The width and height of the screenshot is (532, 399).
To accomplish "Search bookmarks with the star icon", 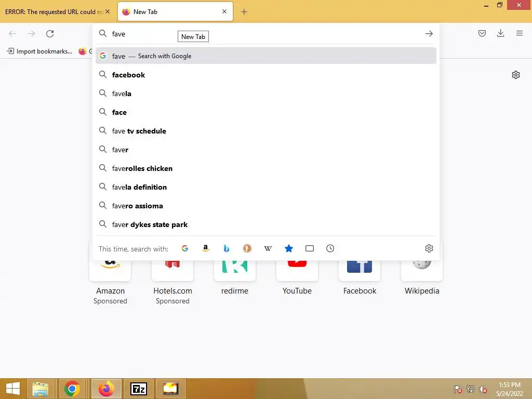I will pyautogui.click(x=289, y=248).
